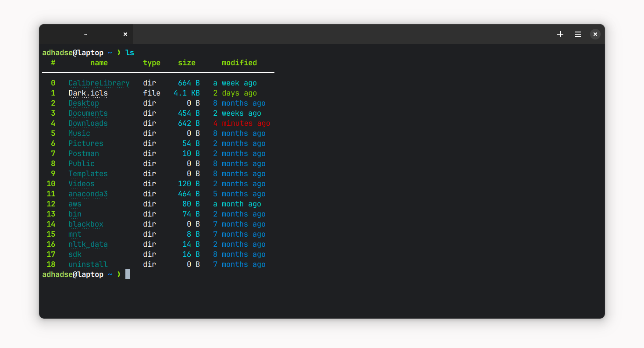Click the Videos directory name
The height and width of the screenshot is (348, 644).
coord(82,184)
